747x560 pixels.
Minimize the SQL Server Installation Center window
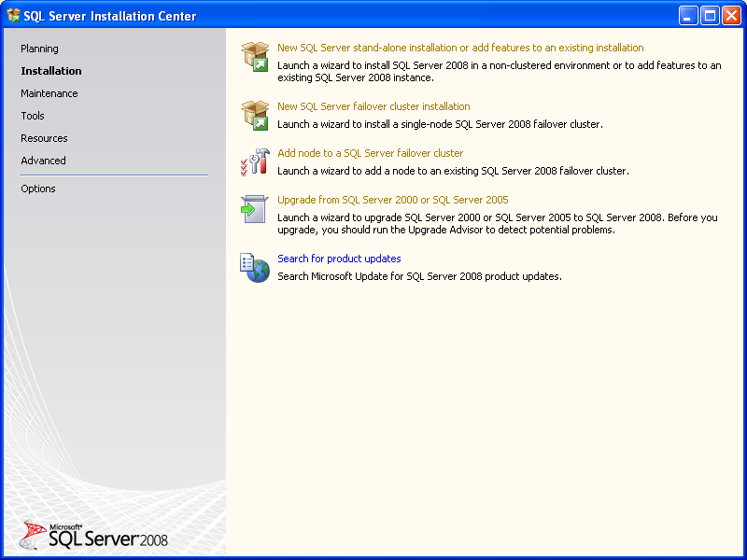tap(688, 16)
